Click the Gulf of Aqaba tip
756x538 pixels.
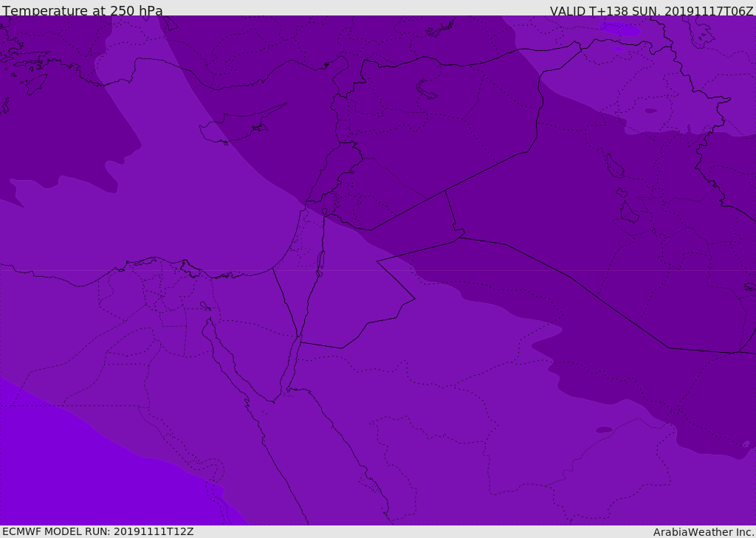tap(300, 338)
